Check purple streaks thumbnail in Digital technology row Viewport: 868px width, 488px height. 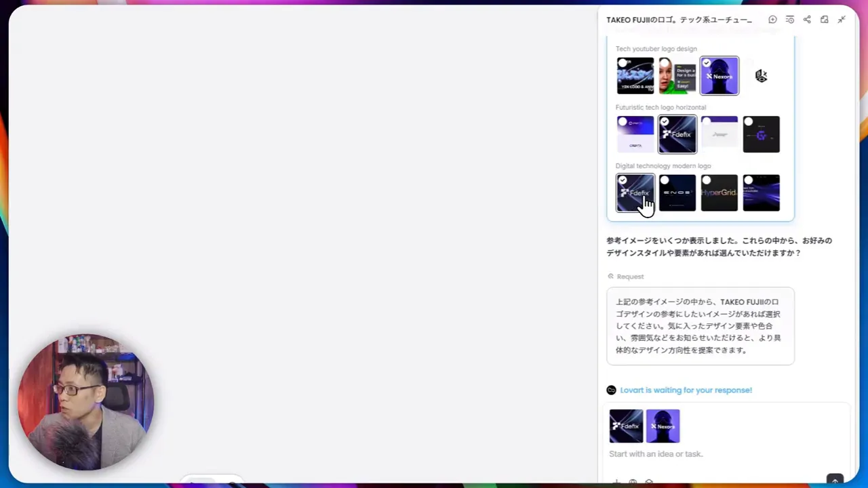[749, 180]
